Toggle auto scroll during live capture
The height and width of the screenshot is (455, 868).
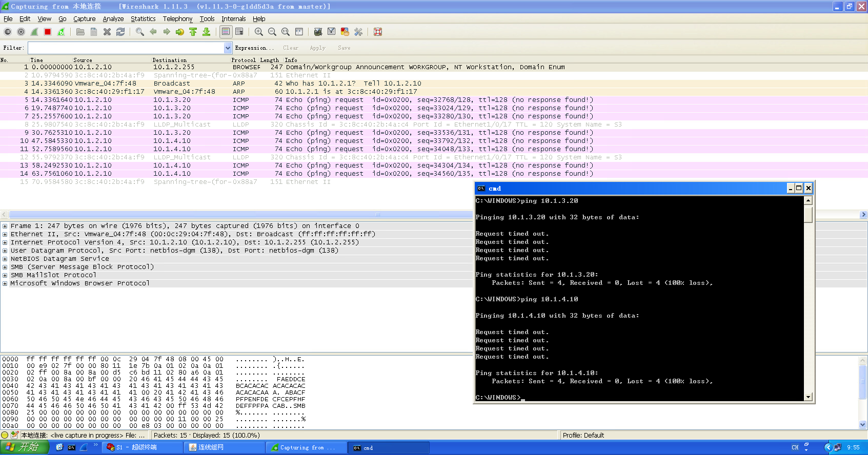(239, 32)
